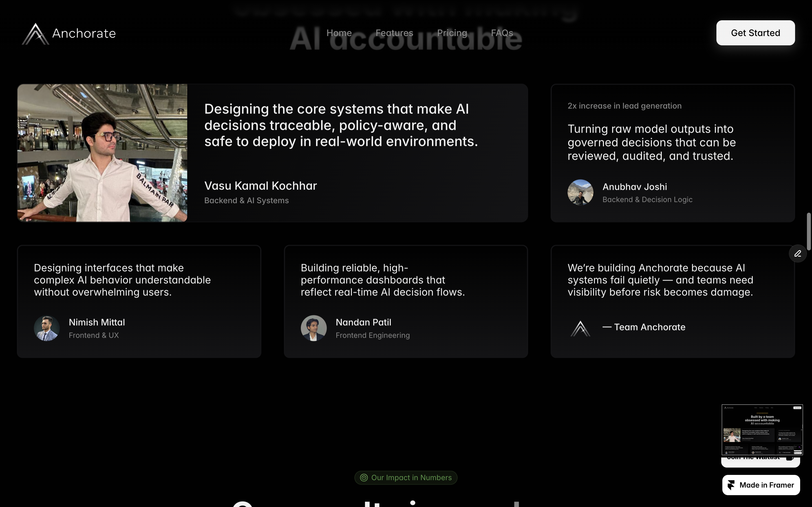
Task: Open the Pricing nav item
Action: tap(452, 33)
